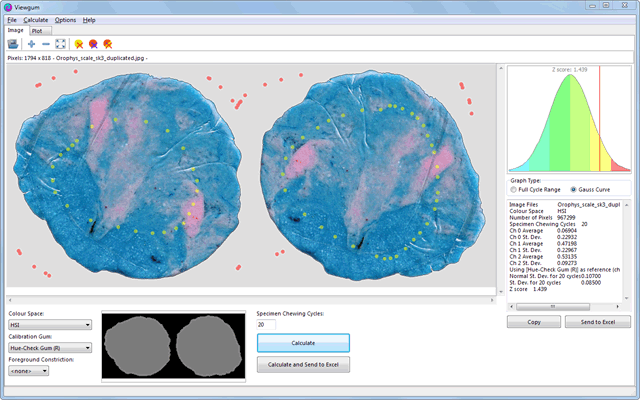Open the Foreground Constriction dropdown
The width and height of the screenshot is (640, 400).
click(28, 372)
